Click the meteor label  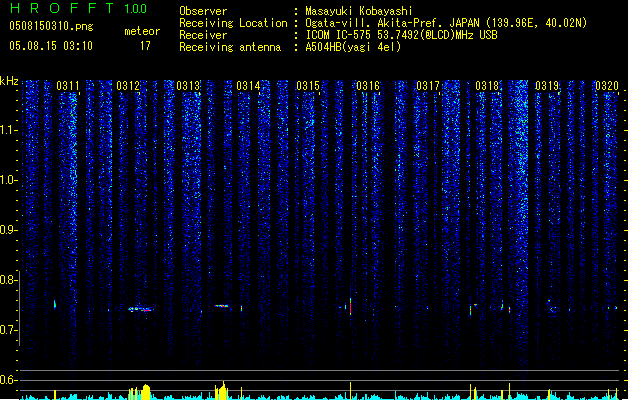point(142,31)
